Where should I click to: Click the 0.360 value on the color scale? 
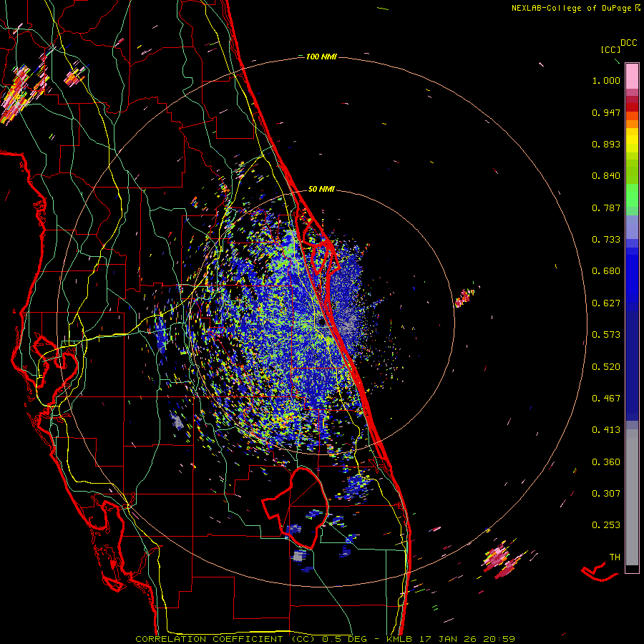click(x=606, y=462)
